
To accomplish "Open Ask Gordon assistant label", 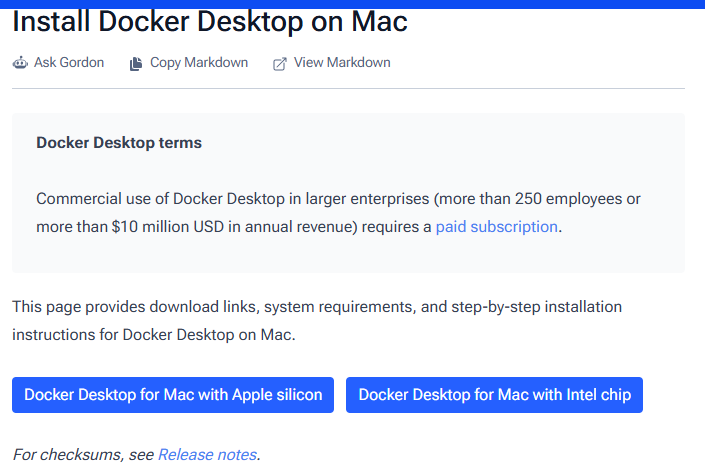I will [x=69, y=63].
